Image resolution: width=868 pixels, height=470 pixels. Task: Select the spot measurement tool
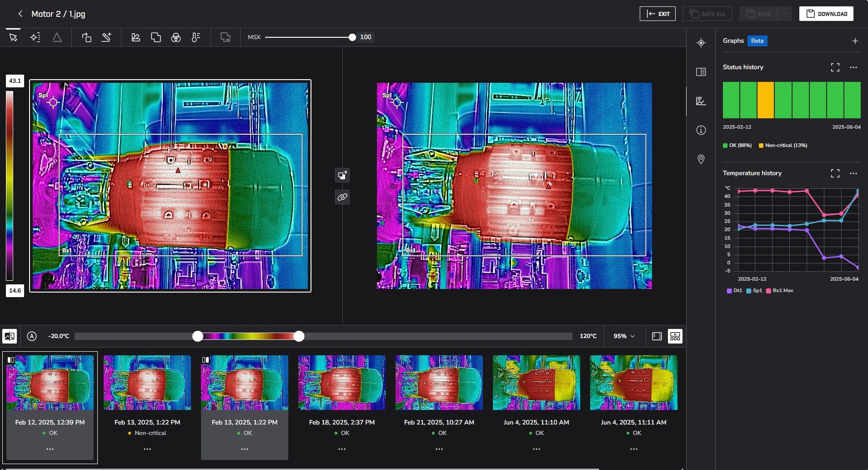coord(35,37)
